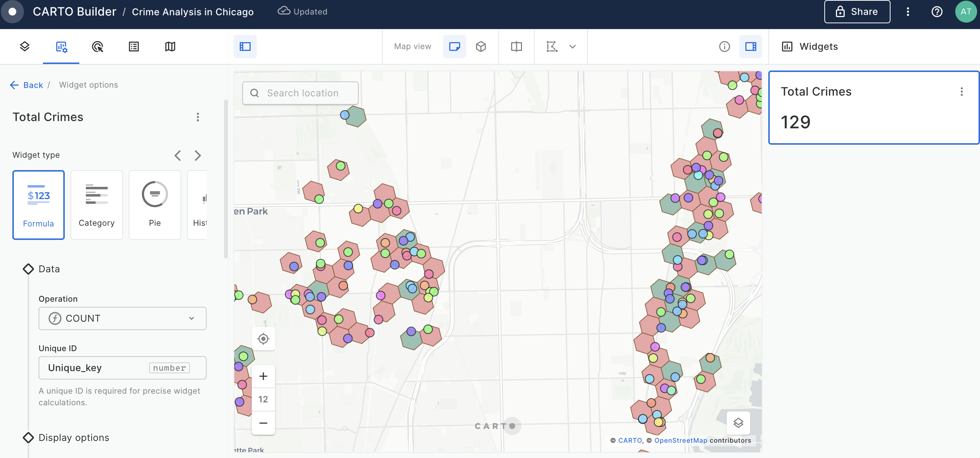This screenshot has width=980, height=458.
Task: Switch to 3D map view cube icon
Action: tap(481, 47)
